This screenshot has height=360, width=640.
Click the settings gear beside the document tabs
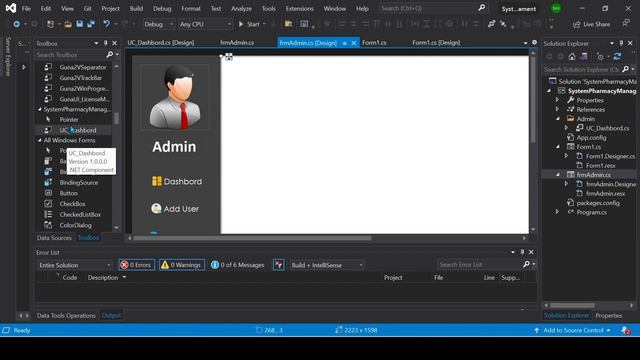[534, 42]
